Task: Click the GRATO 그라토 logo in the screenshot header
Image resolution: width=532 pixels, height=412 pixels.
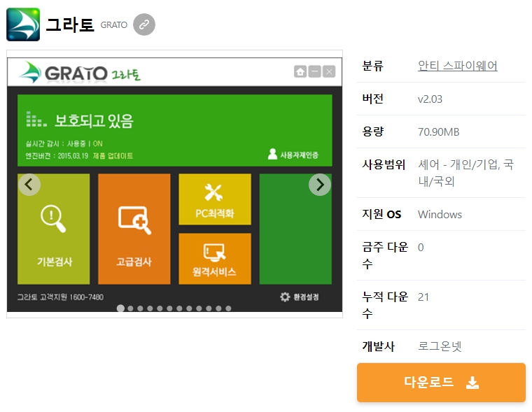Action: (x=80, y=72)
